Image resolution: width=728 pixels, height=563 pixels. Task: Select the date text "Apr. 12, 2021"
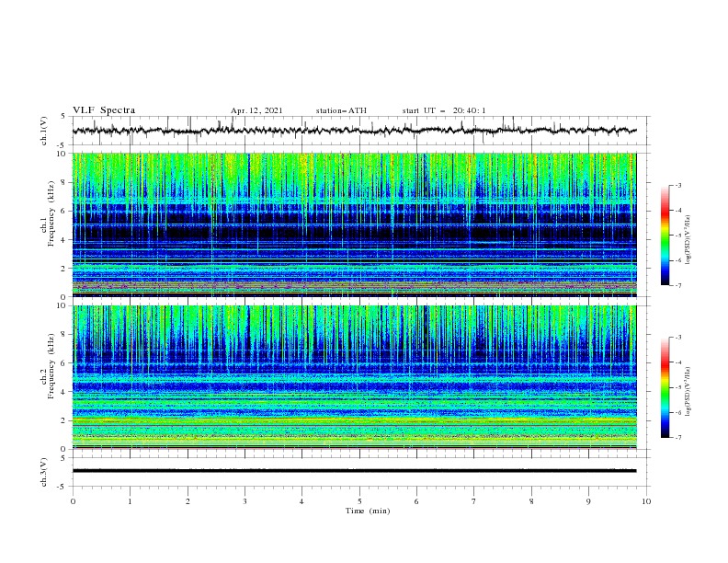256,110
